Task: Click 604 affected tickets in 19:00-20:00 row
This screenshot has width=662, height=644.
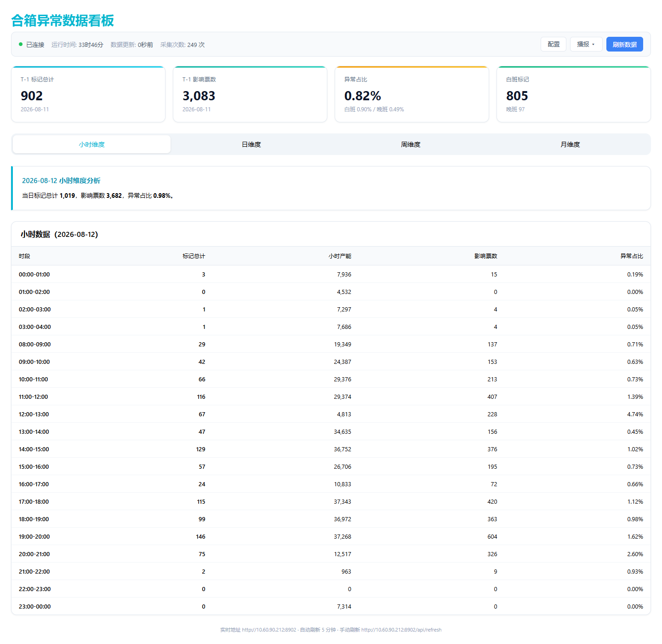Action: coord(492,537)
